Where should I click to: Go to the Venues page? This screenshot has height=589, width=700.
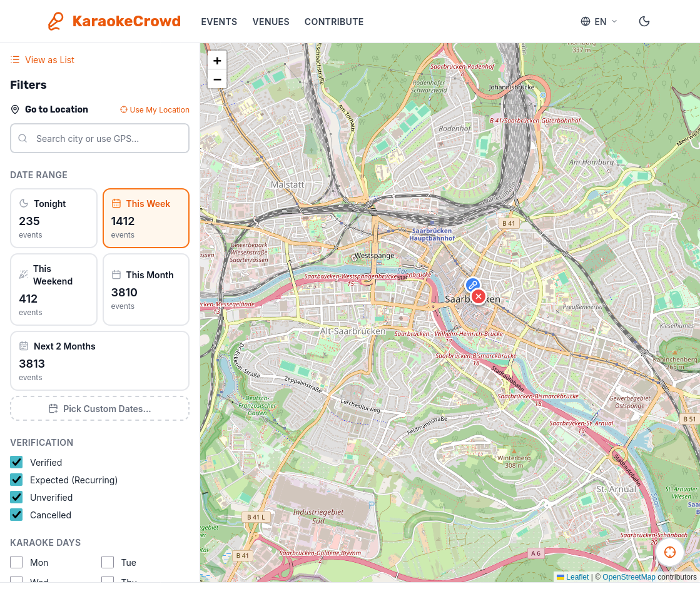pyautogui.click(x=271, y=21)
